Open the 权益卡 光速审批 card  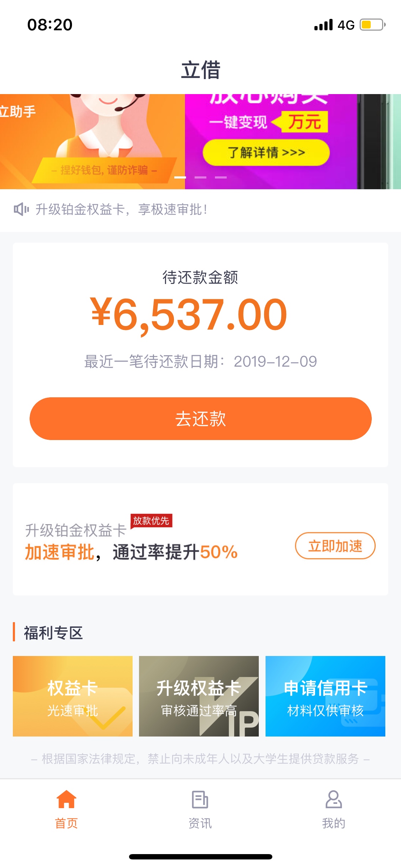coord(73,696)
